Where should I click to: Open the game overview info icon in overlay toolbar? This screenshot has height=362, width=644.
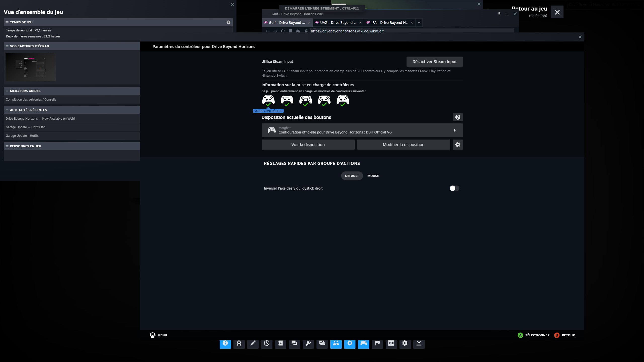click(x=225, y=343)
